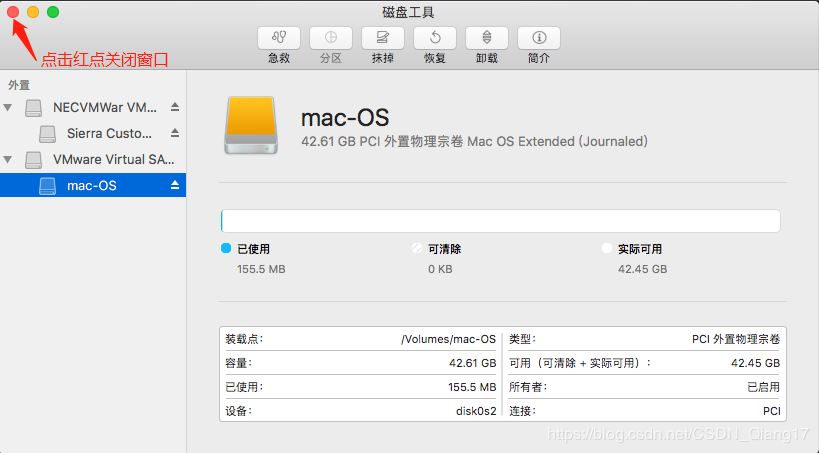Image resolution: width=819 pixels, height=453 pixels.
Task: Click the NECVMWar disk drive icon
Action: click(33, 108)
